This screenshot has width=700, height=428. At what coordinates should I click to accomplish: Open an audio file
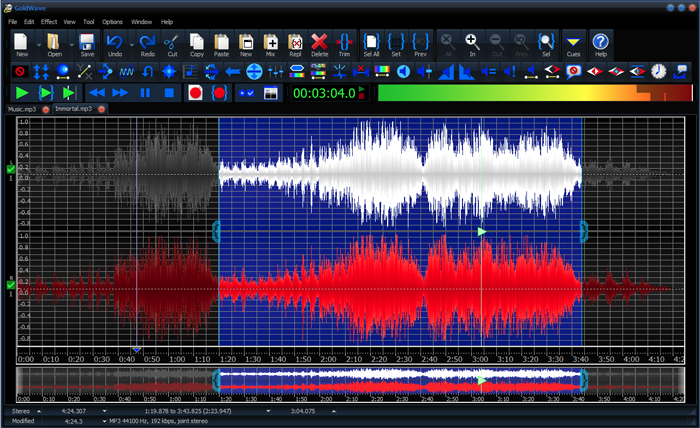click(54, 45)
